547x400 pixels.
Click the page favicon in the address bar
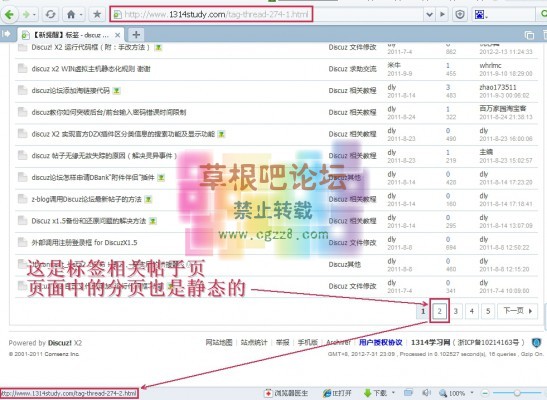pos(117,15)
